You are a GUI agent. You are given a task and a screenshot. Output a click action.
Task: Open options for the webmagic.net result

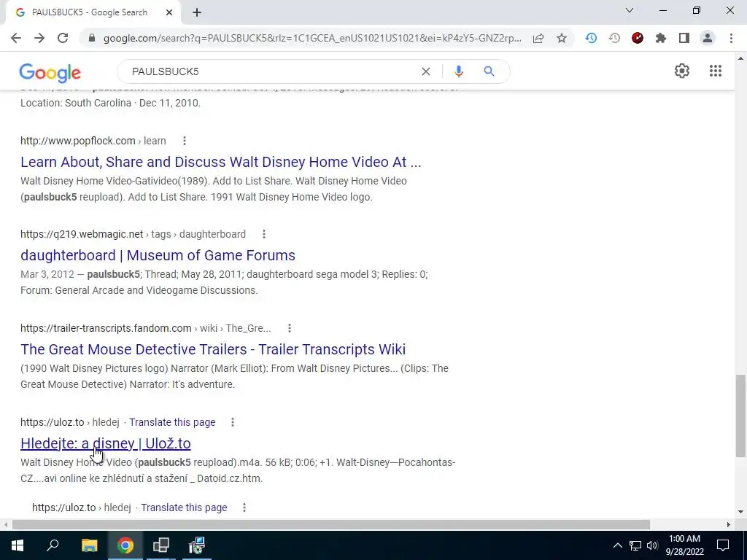264,234
